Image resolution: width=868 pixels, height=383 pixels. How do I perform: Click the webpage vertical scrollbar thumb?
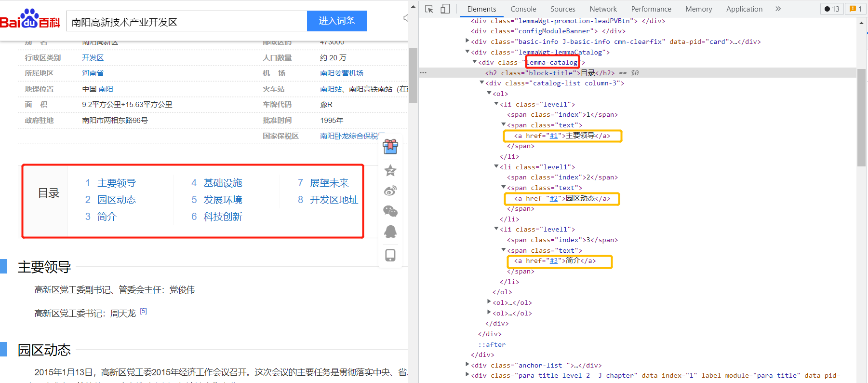click(413, 75)
